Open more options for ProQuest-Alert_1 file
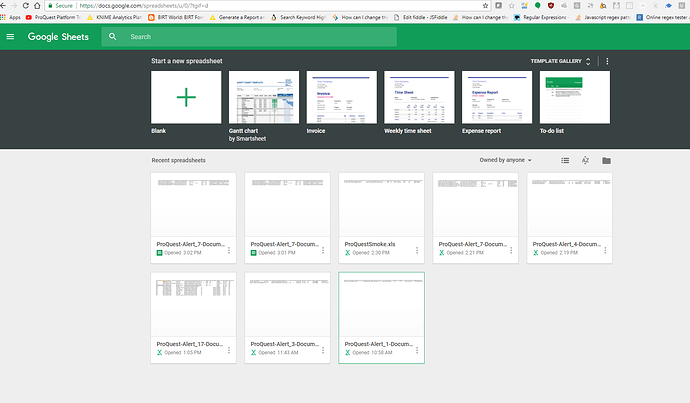The height and width of the screenshot is (403, 690). click(x=417, y=350)
